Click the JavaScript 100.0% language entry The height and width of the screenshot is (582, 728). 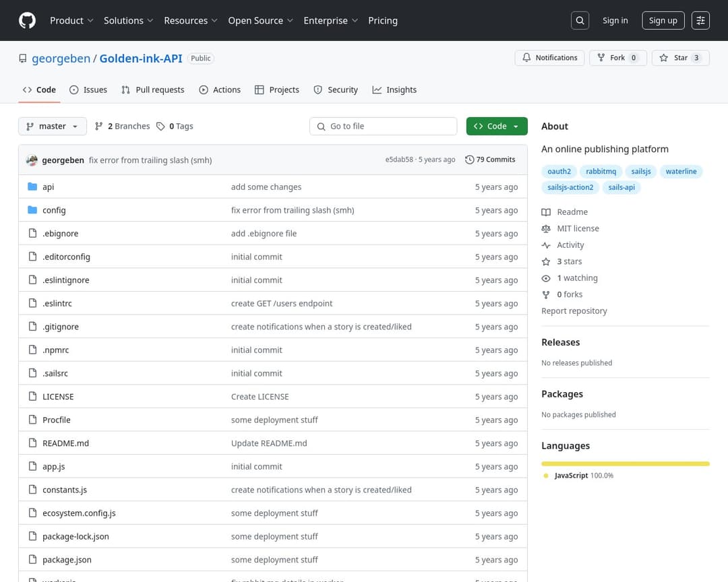tap(578, 476)
